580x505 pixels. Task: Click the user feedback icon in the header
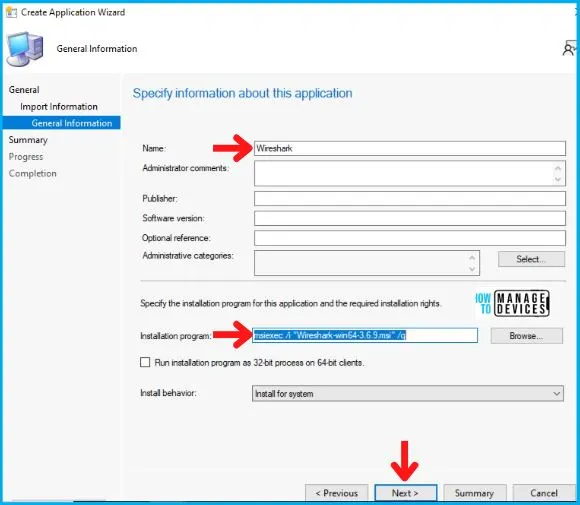(569, 48)
